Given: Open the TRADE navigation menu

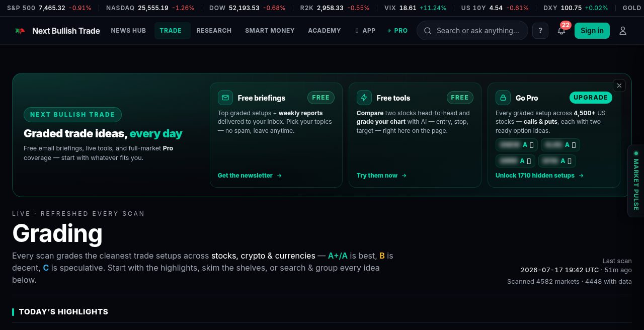Looking at the screenshot, I should (x=171, y=31).
